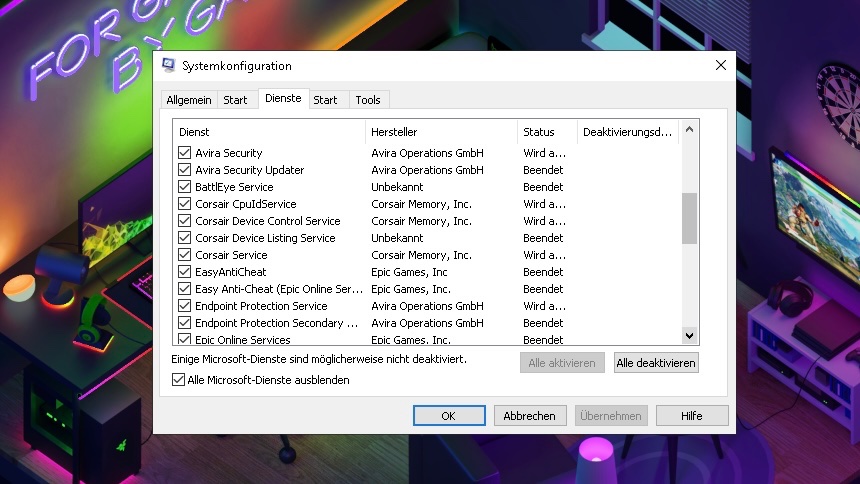The height and width of the screenshot is (484, 860).
Task: Toggle Endpoint Protection Secondary checkbox
Action: (185, 323)
